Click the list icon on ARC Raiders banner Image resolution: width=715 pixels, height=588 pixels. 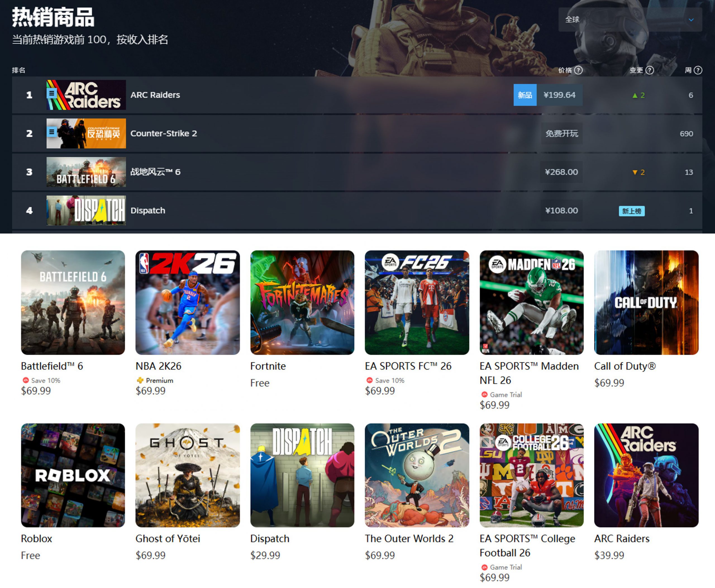pyautogui.click(x=51, y=93)
